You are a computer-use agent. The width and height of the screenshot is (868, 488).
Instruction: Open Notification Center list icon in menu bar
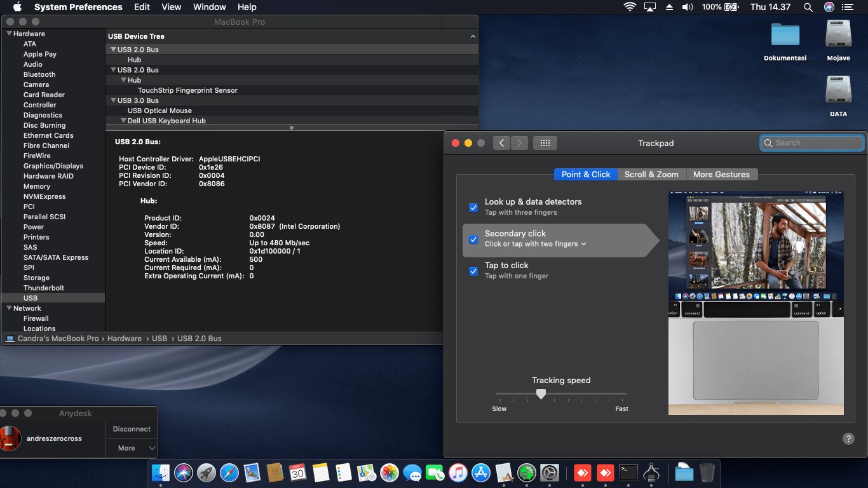pyautogui.click(x=848, y=7)
